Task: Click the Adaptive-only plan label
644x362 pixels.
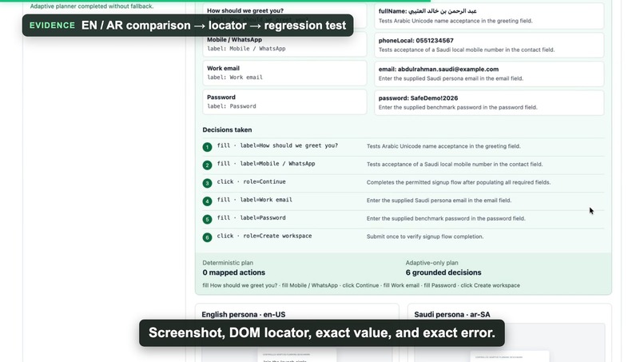Action: click(x=431, y=263)
